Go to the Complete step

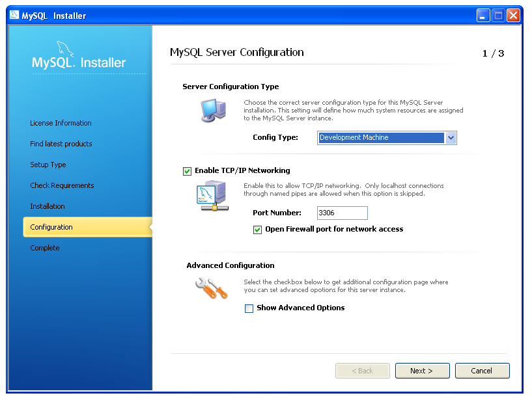pyautogui.click(x=45, y=248)
